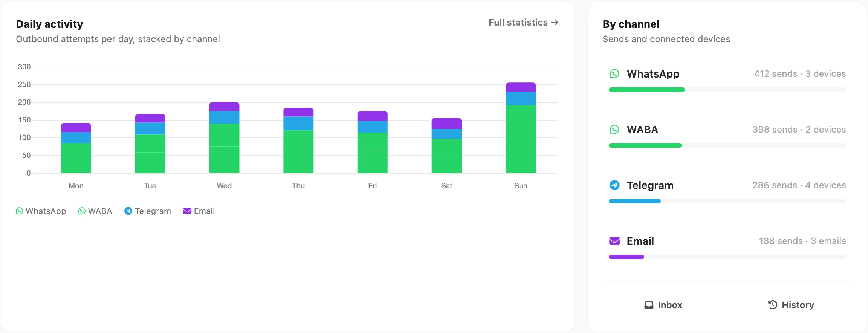
Task: Click the WhatsApp icon in By channel list
Action: (x=614, y=74)
